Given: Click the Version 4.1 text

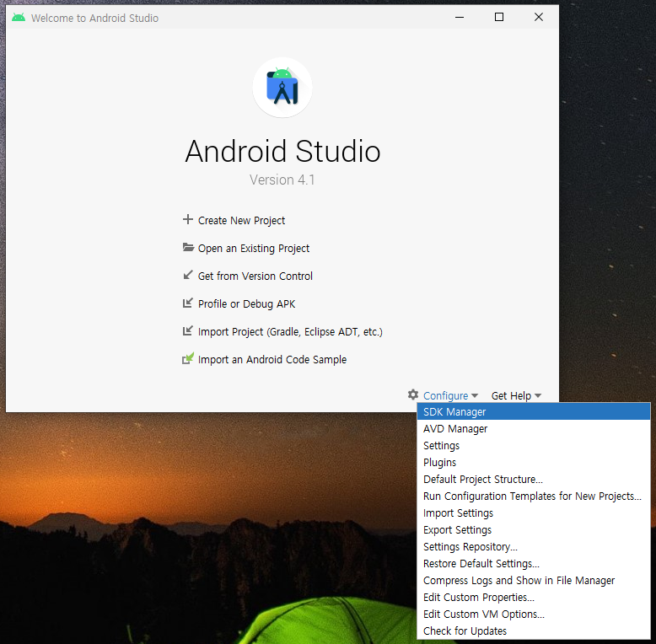Looking at the screenshot, I should click(x=282, y=180).
